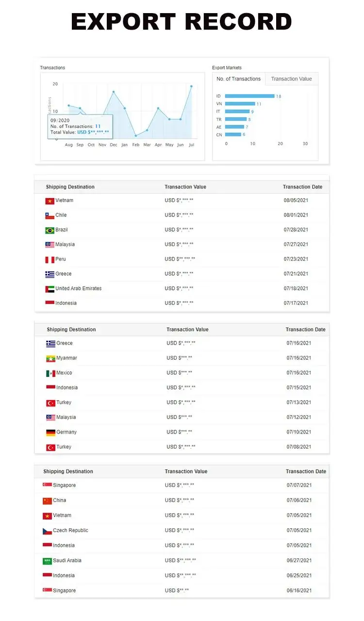Click the United Arab Emirates flag
This screenshot has height=621, width=364.
[x=50, y=289]
